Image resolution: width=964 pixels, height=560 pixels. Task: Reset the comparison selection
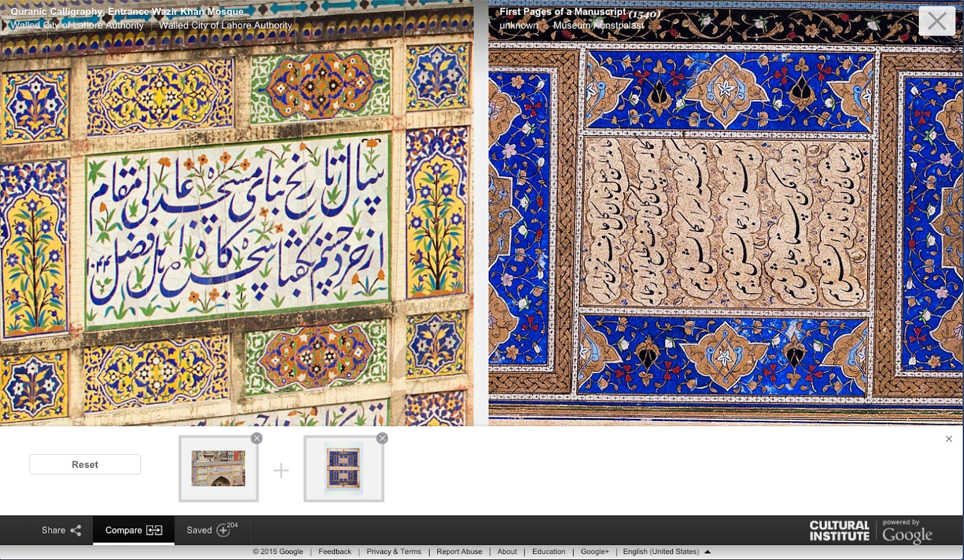click(85, 464)
